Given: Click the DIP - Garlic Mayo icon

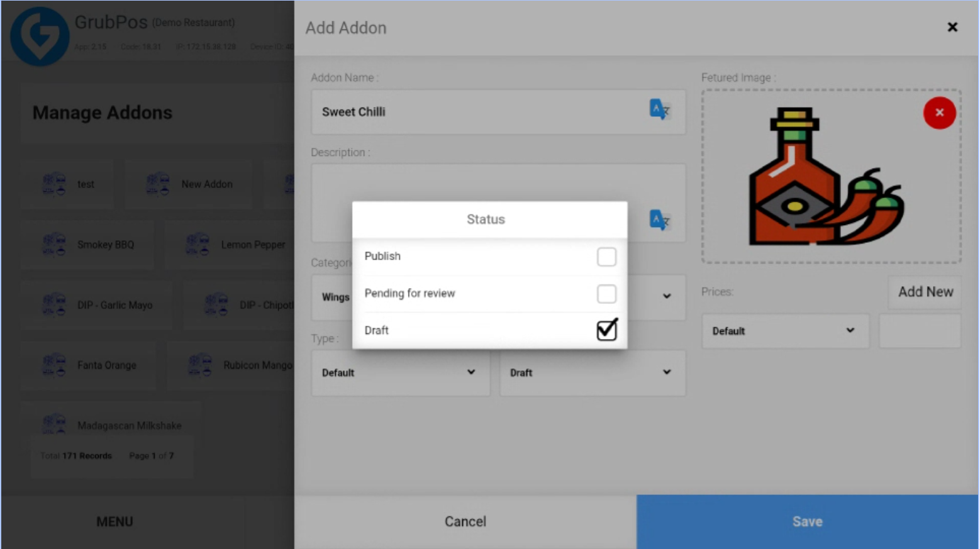Looking at the screenshot, I should [54, 304].
